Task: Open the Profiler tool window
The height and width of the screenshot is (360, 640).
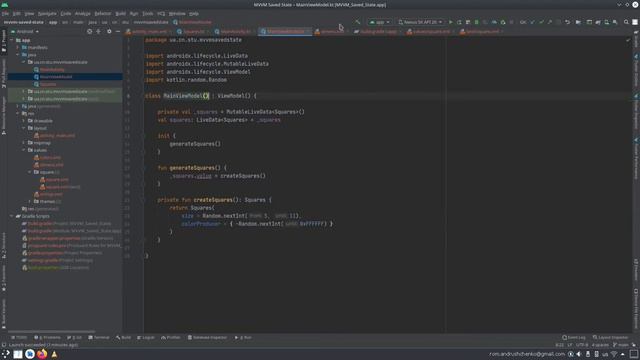Action: click(x=171, y=338)
